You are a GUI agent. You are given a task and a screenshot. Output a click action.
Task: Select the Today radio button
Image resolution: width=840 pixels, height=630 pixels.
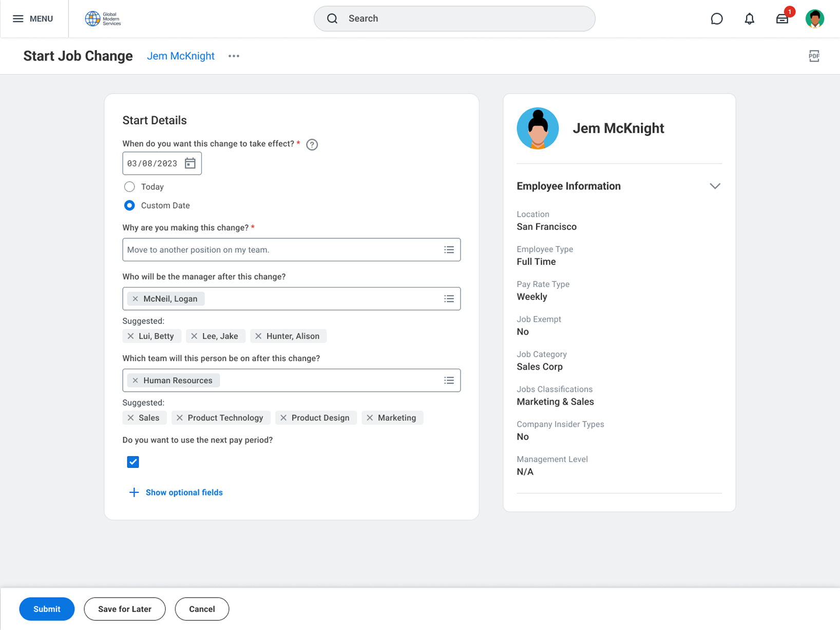129,187
